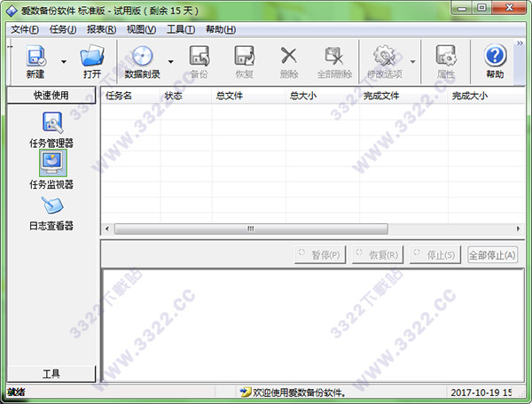Expand toolbar overflow chevron at right
Screen dimensions: 532x404
[520, 43]
